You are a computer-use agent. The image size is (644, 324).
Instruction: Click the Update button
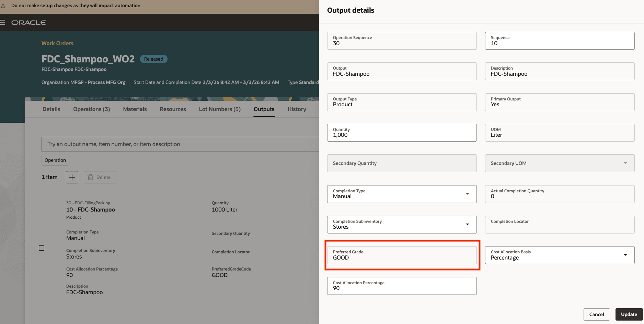[x=629, y=314]
